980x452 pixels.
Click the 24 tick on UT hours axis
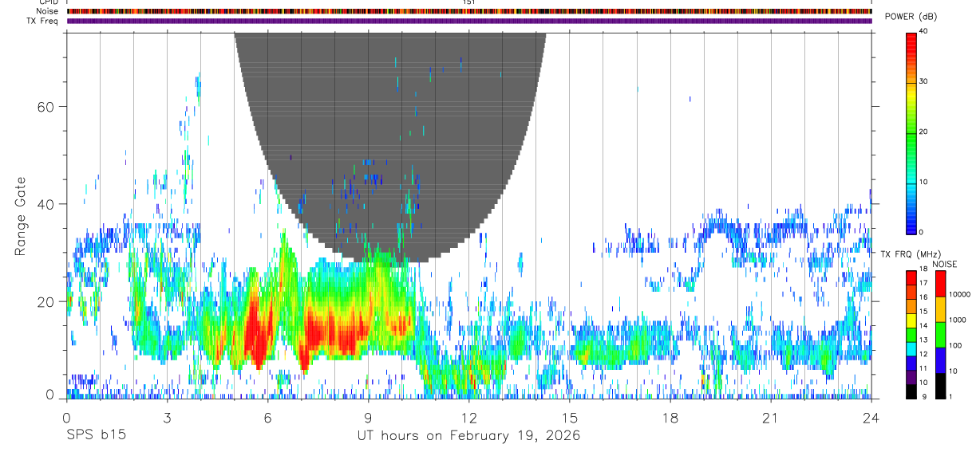871,417
